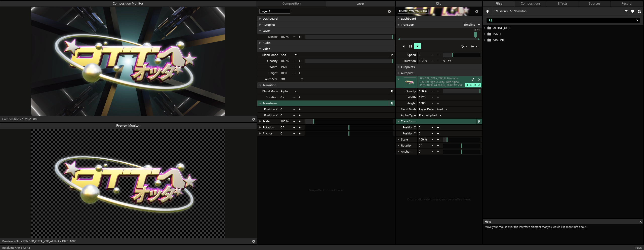Double the clip duration with *2
The width and height of the screenshot is (644, 250).
click(450, 61)
